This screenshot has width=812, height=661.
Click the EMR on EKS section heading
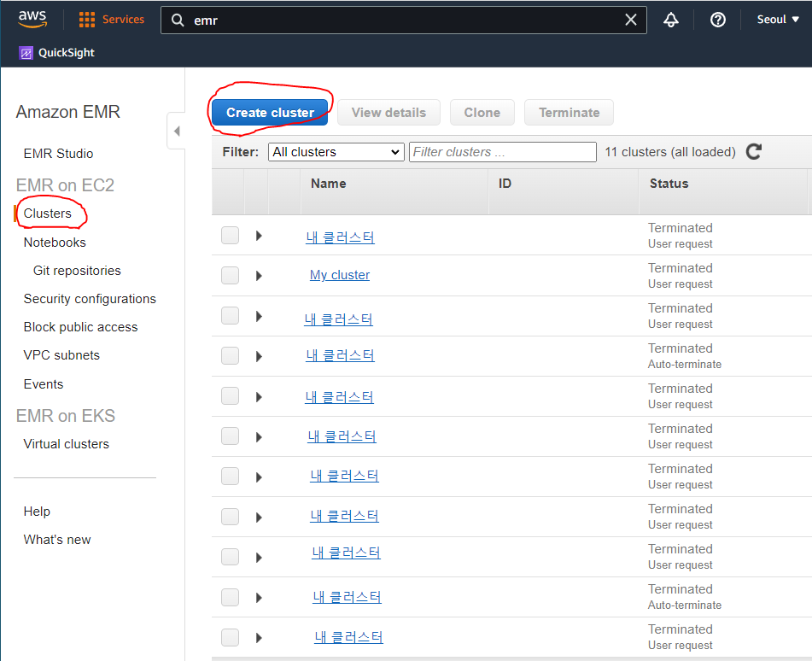point(65,415)
